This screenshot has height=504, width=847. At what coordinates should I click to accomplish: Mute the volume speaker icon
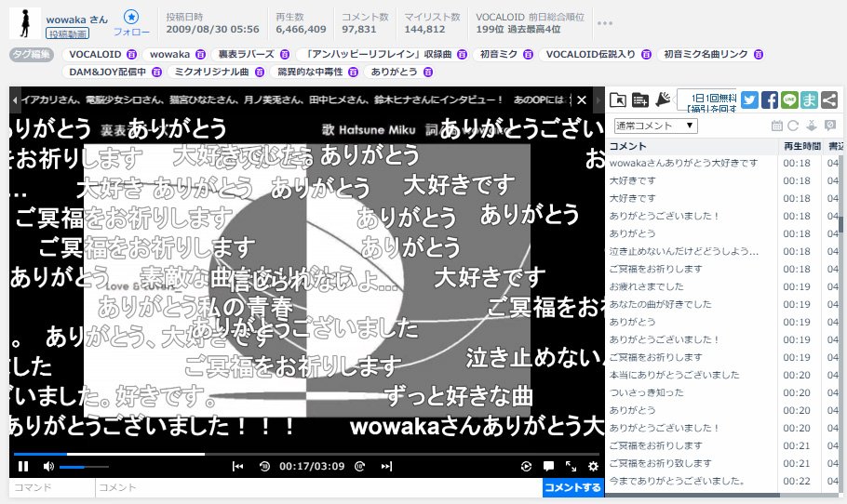point(48,466)
